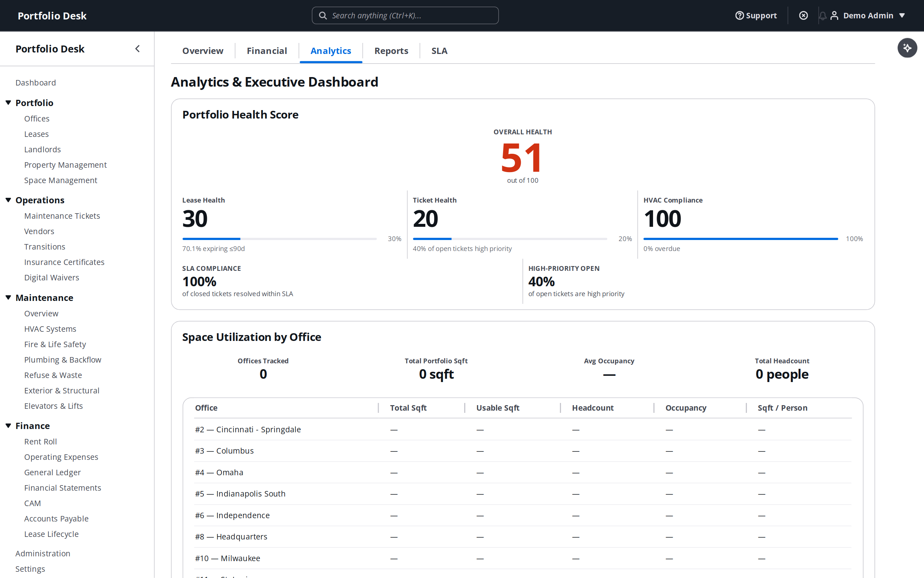Select the '#5 — Indianapolis South' row

coord(523,494)
